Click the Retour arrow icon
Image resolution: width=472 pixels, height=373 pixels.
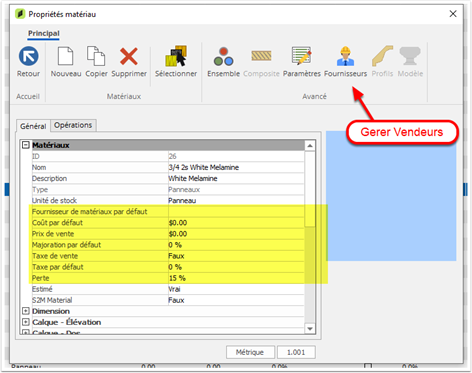[x=29, y=56]
